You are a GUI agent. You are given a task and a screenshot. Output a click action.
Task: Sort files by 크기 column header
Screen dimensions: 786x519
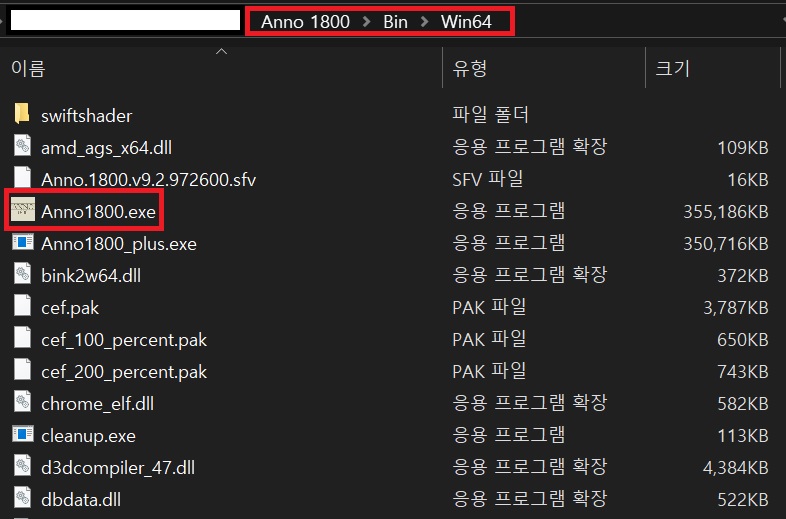[673, 68]
